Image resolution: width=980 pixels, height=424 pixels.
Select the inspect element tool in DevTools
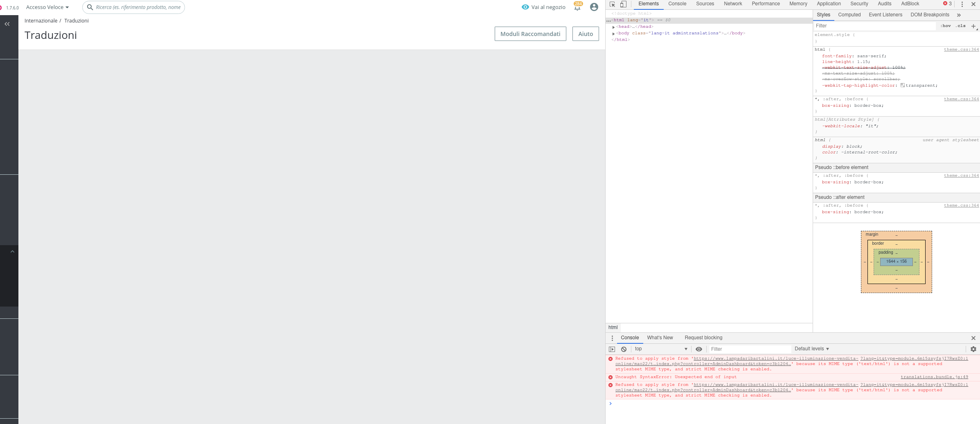tap(611, 4)
